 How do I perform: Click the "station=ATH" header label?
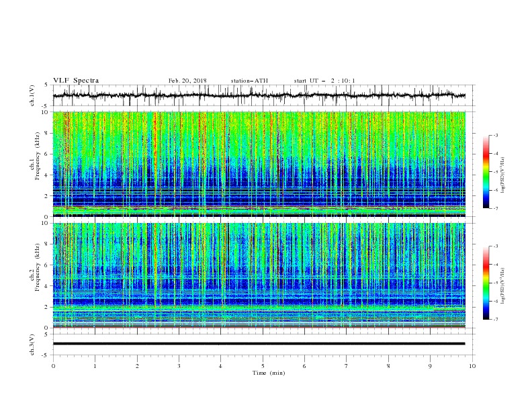coord(249,81)
